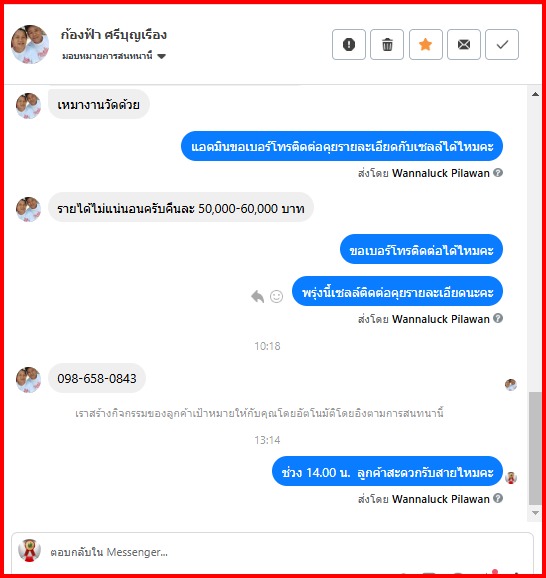Mark conversation done with checkmark button

(502, 45)
